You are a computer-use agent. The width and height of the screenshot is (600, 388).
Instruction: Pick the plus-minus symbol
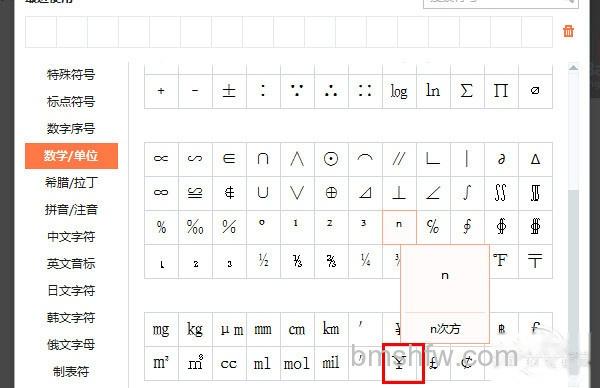(229, 91)
